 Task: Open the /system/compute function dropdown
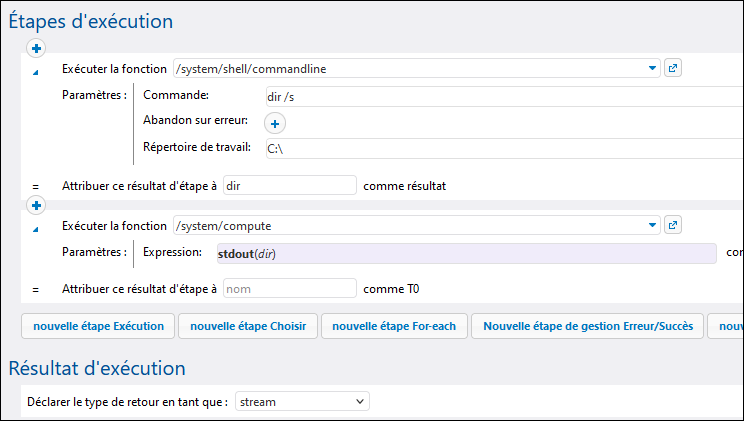(x=653, y=226)
